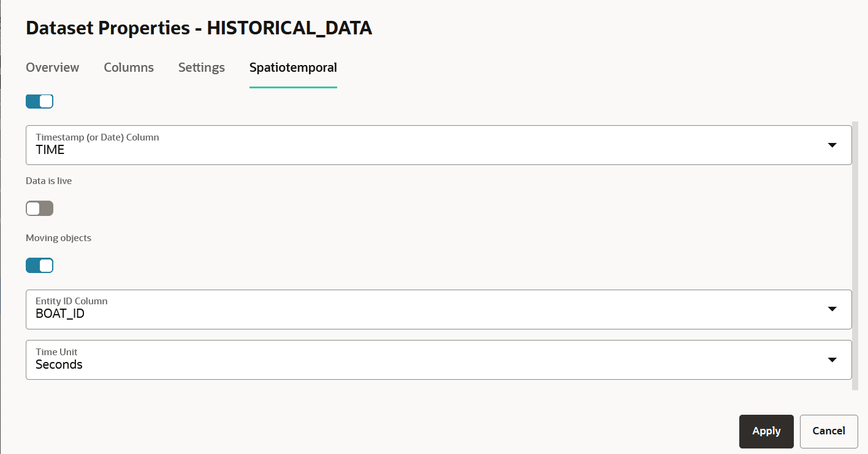Click the Cancel button
The height and width of the screenshot is (454, 868).
(828, 431)
